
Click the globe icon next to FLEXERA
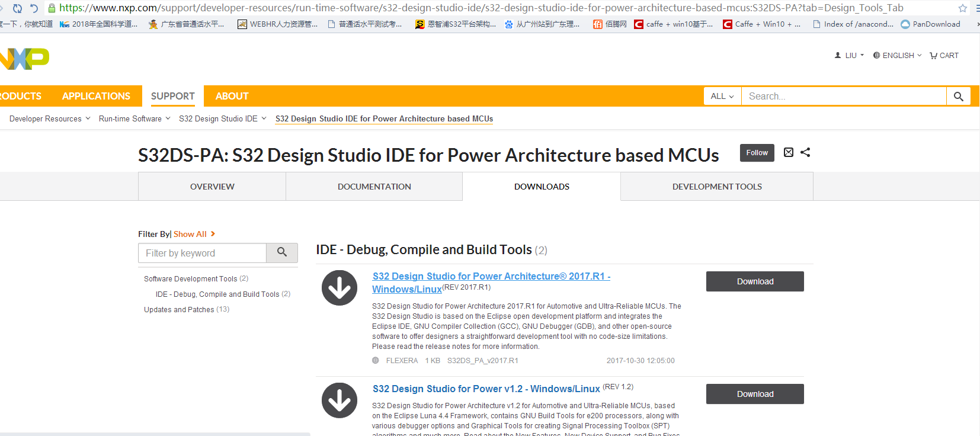coord(376,360)
